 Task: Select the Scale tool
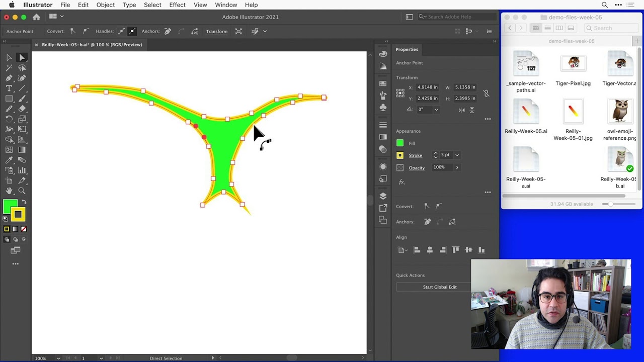click(x=22, y=119)
